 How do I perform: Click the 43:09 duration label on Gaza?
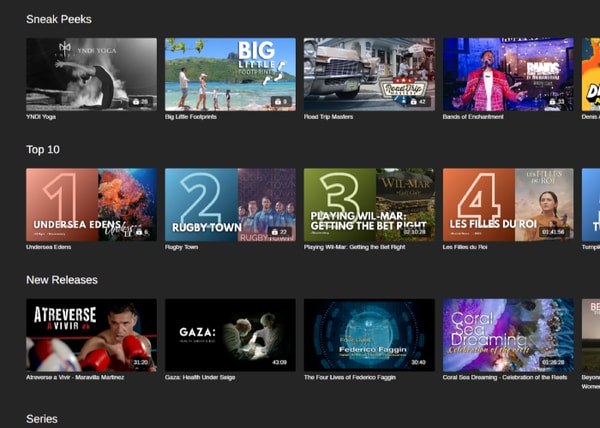(280, 362)
